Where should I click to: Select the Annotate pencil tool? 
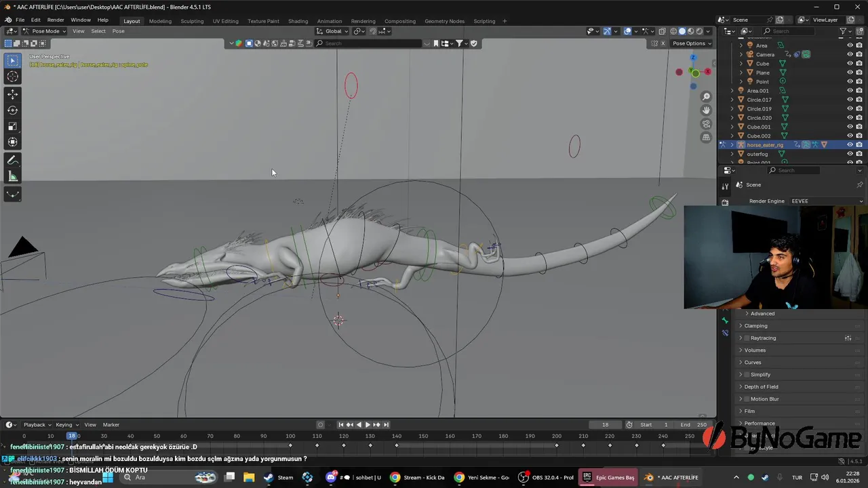pos(13,161)
